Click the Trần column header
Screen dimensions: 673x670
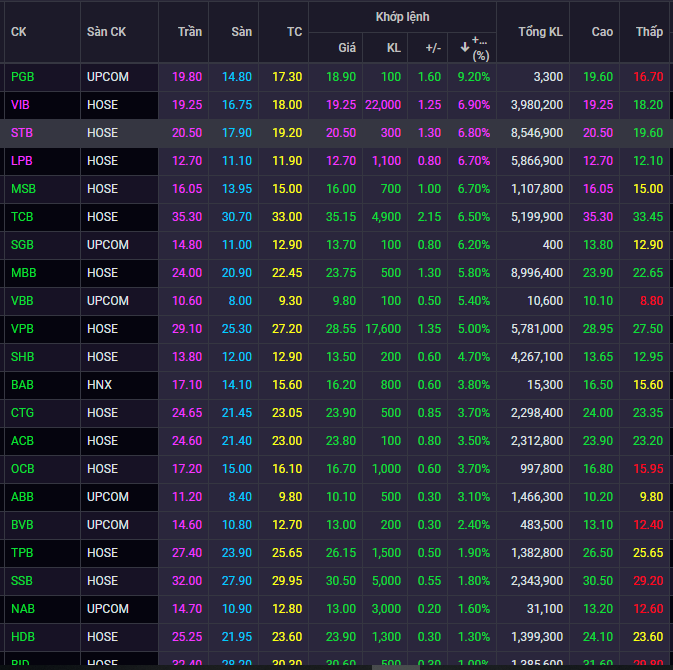[189, 32]
